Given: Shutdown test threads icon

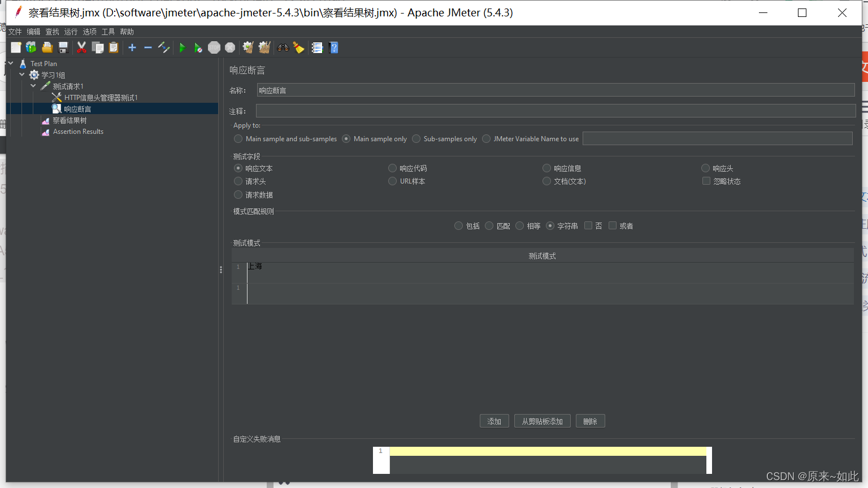Looking at the screenshot, I should coord(230,47).
